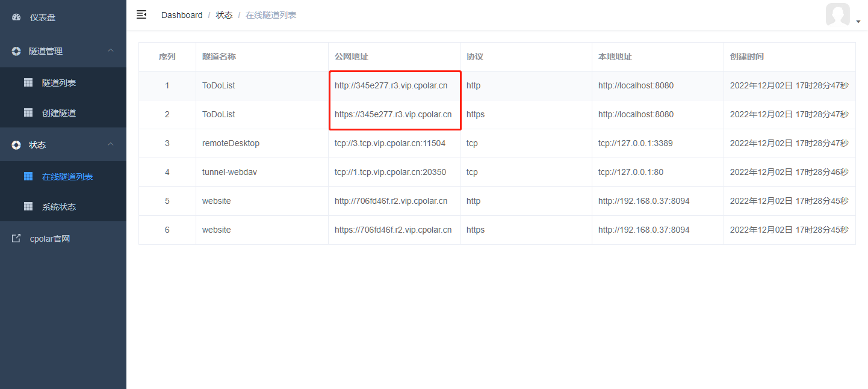
Task: Click website name in row 6
Action: (x=217, y=230)
